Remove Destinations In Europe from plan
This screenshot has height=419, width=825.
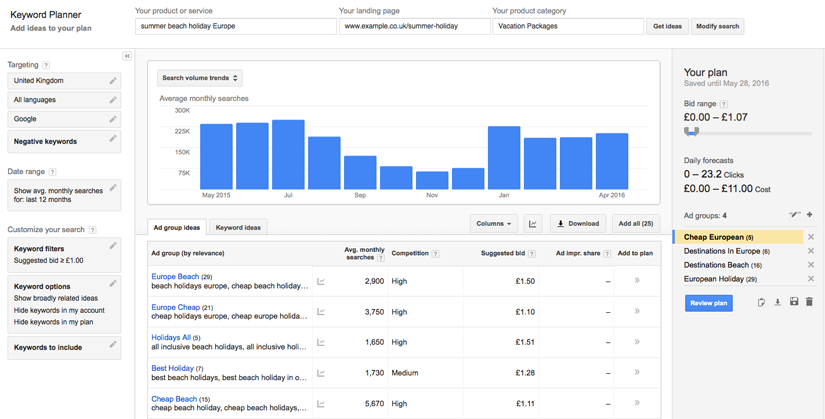(x=811, y=251)
